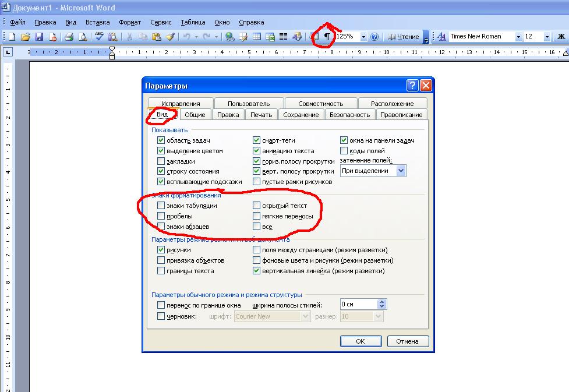Uncheck the 'область задач' checkbox

click(x=161, y=140)
